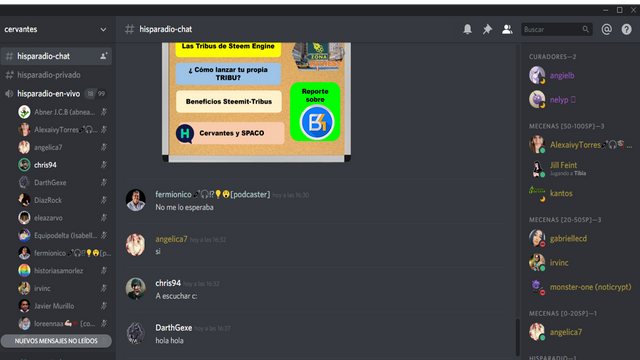Click the Nuevos Mensajes No Leídos button
Viewport: 640px width, 360px height.
point(56,340)
